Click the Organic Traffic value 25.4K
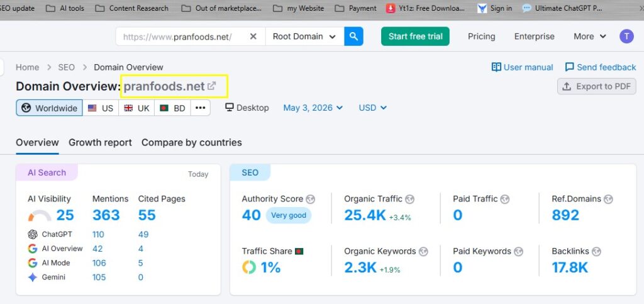The width and height of the screenshot is (644, 304). 365,215
